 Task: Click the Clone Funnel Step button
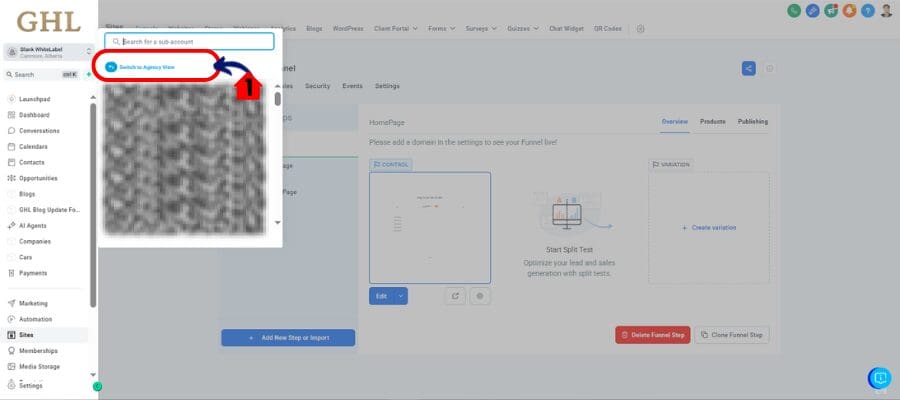(733, 336)
